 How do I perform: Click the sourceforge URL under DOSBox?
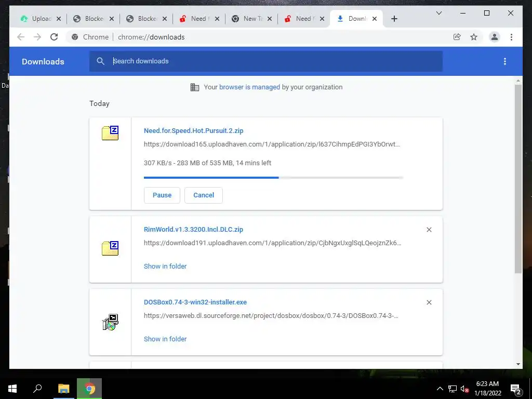[x=271, y=315]
